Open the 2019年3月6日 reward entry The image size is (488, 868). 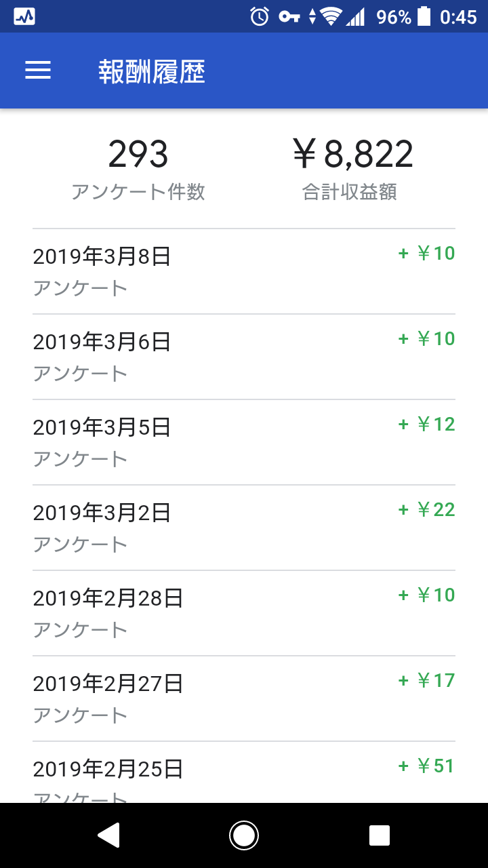[244, 357]
